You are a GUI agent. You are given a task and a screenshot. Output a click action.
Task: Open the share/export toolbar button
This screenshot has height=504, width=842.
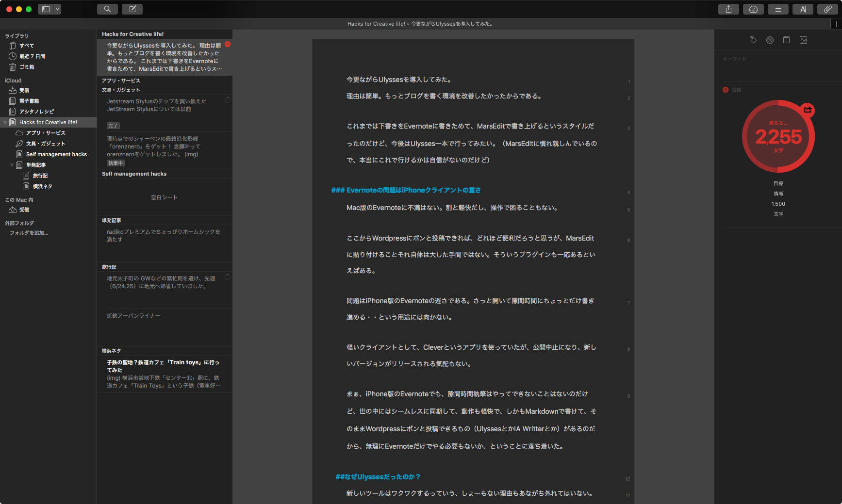pyautogui.click(x=728, y=9)
